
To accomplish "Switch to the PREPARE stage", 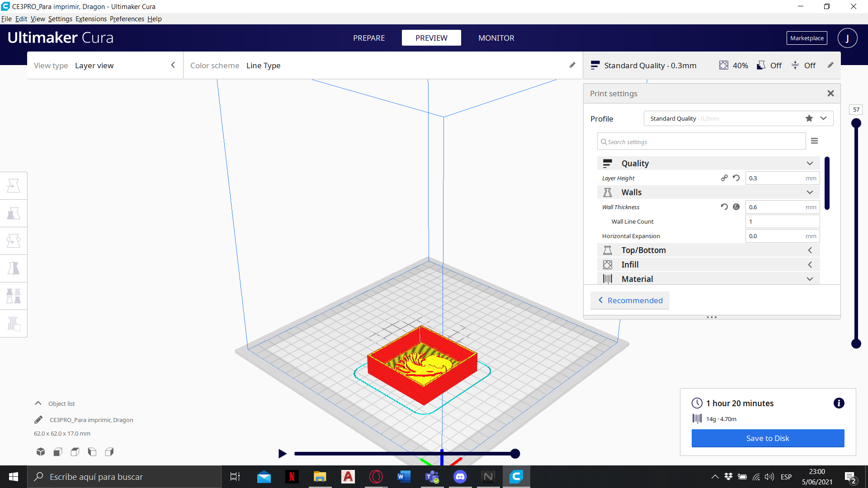I will (369, 38).
